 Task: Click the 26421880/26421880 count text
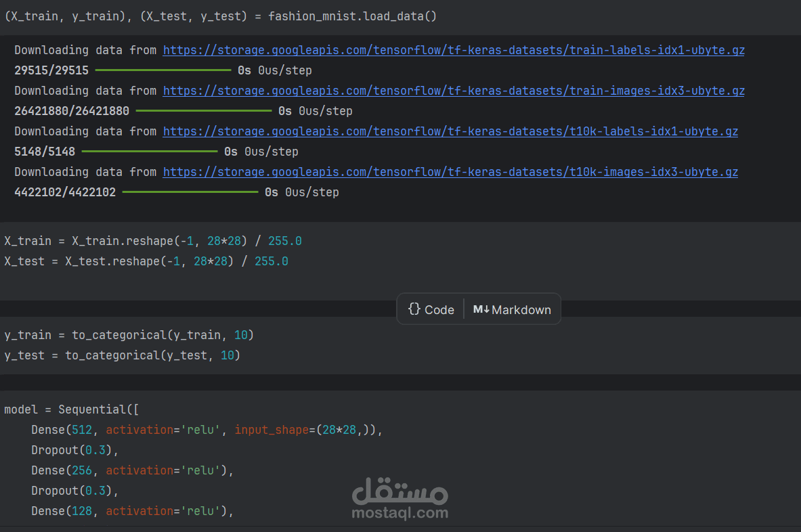[x=72, y=111]
